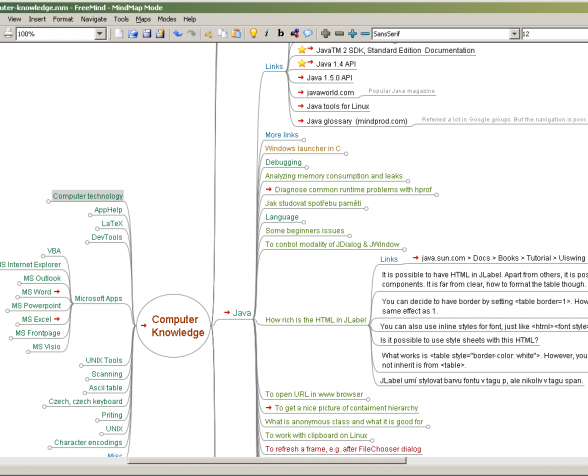588x476 pixels.
Task: Click red link arrow next to MS Excel
Action: pos(57,319)
